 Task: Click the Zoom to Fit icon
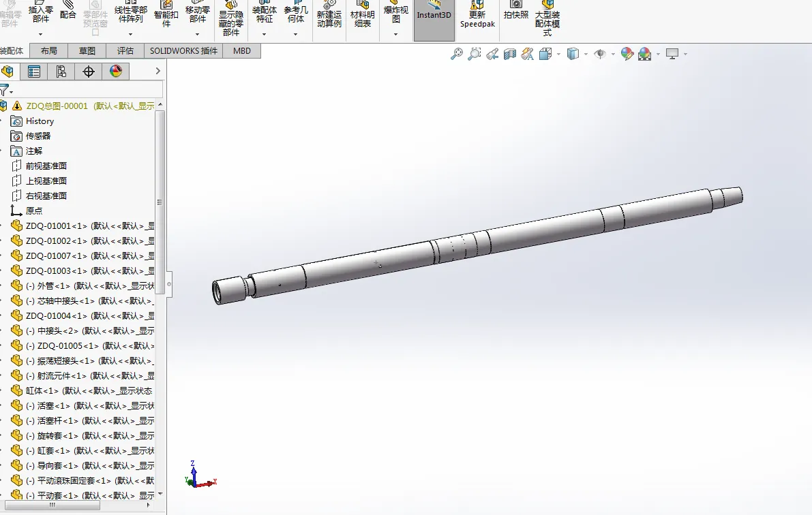click(456, 54)
